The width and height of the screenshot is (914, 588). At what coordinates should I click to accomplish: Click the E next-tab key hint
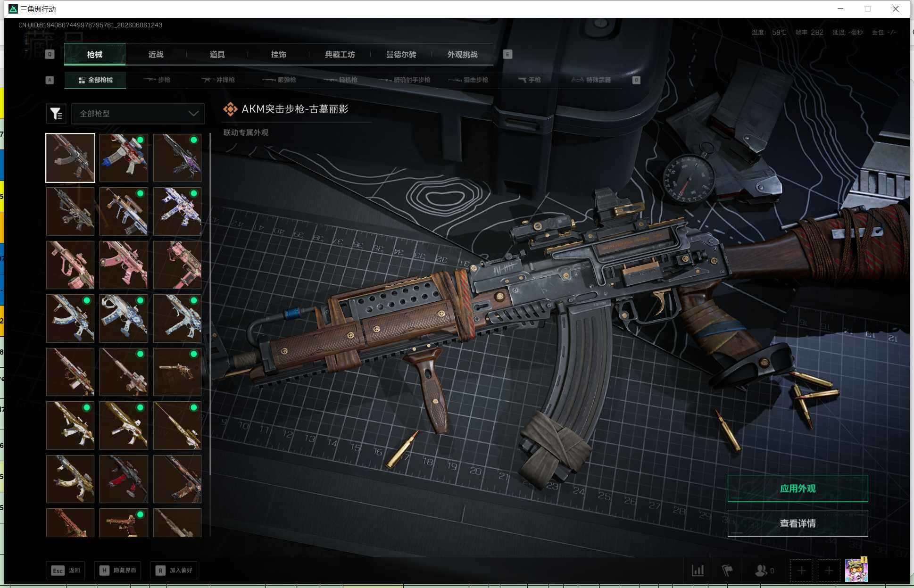click(507, 54)
